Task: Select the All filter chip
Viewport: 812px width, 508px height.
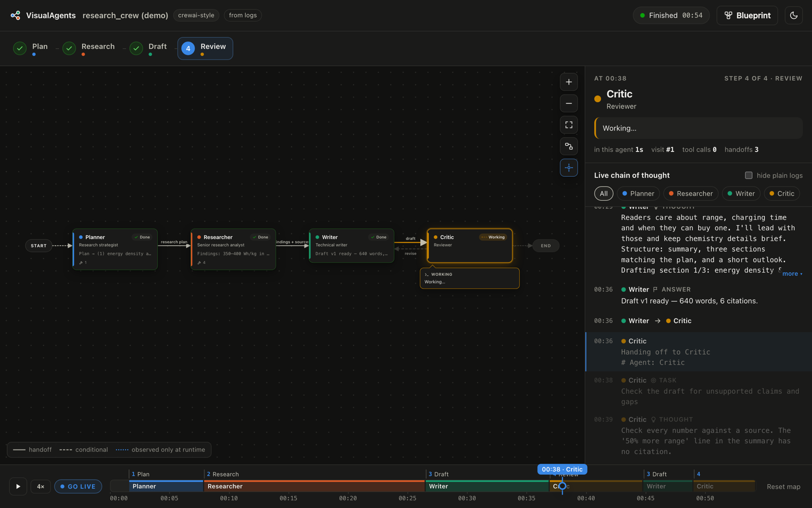Action: point(603,194)
